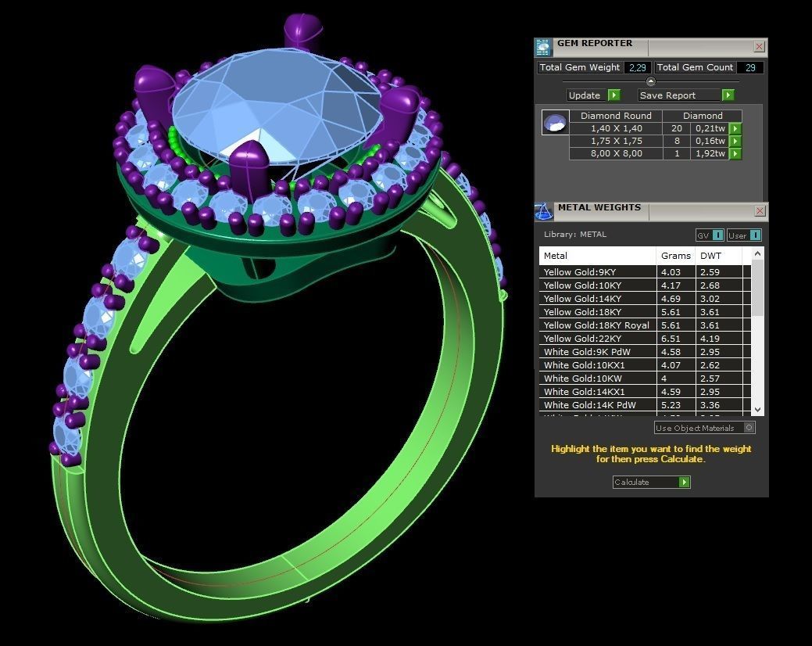Image resolution: width=812 pixels, height=646 pixels.
Task: Close the Gem Reporter panel
Action: pyautogui.click(x=759, y=47)
